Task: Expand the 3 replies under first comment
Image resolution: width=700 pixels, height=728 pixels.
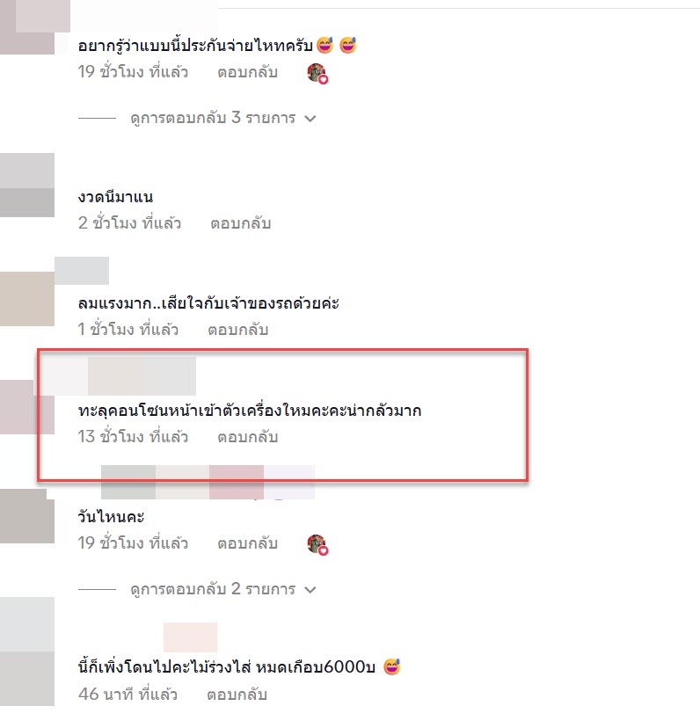Action: [x=213, y=118]
